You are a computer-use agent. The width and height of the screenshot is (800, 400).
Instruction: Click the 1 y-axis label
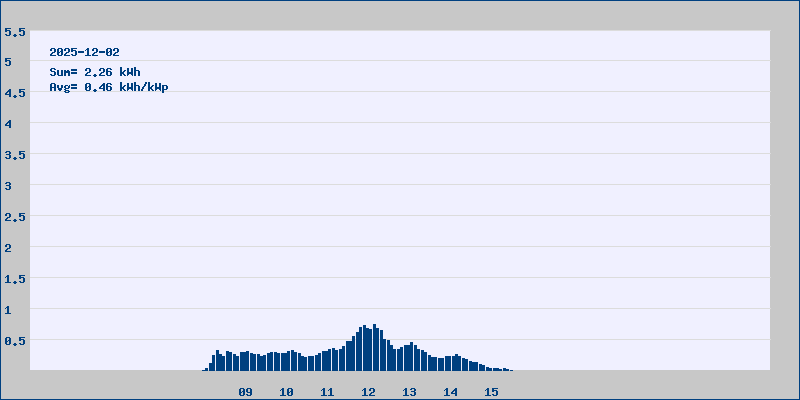point(8,310)
